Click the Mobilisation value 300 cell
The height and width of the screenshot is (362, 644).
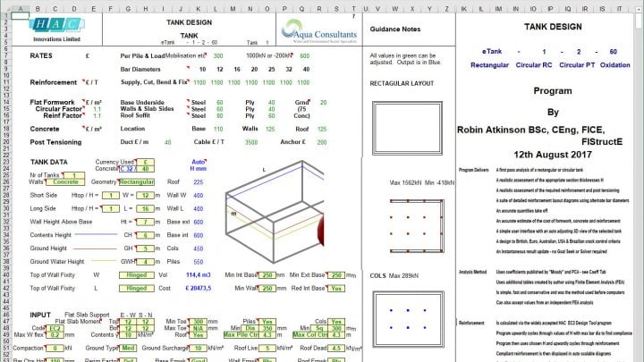pyautogui.click(x=218, y=55)
